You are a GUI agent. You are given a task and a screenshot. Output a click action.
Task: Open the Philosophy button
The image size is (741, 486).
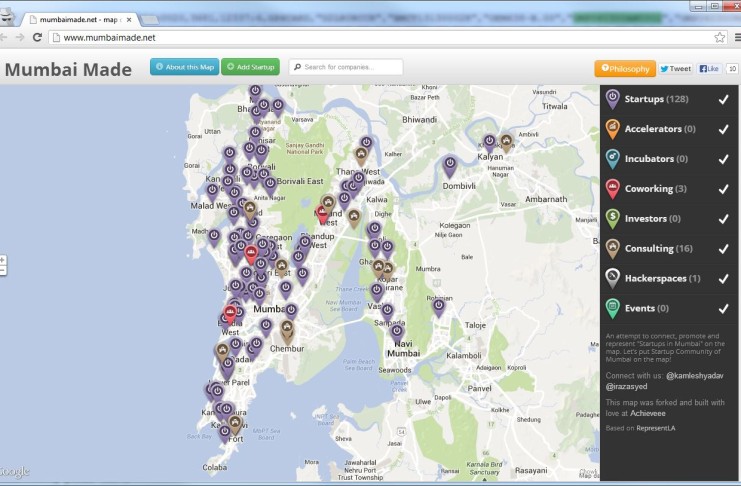click(x=625, y=69)
